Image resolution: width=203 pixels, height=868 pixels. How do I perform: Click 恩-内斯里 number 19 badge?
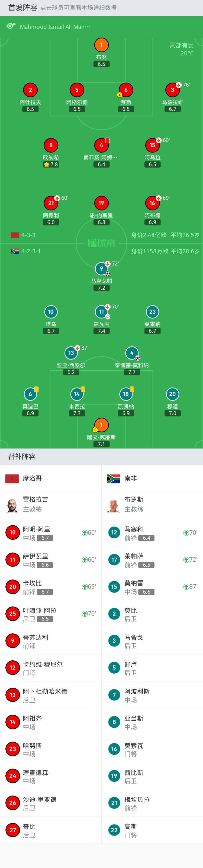pos(101,203)
